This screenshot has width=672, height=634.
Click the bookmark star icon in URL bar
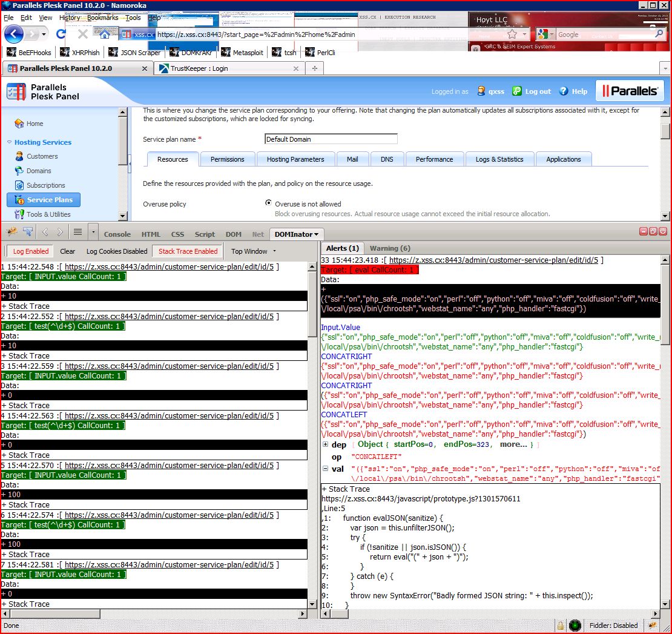[512, 35]
